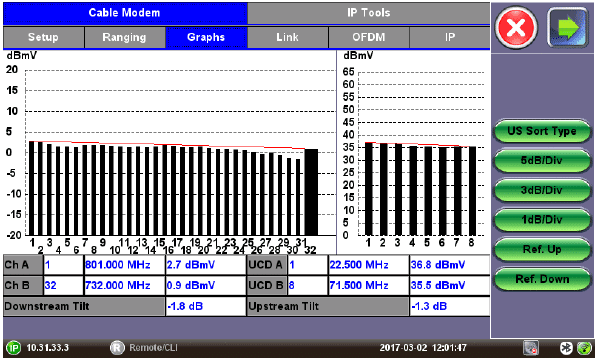Open the Bluetooth status icon
This screenshot has height=363, width=599.
(566, 348)
